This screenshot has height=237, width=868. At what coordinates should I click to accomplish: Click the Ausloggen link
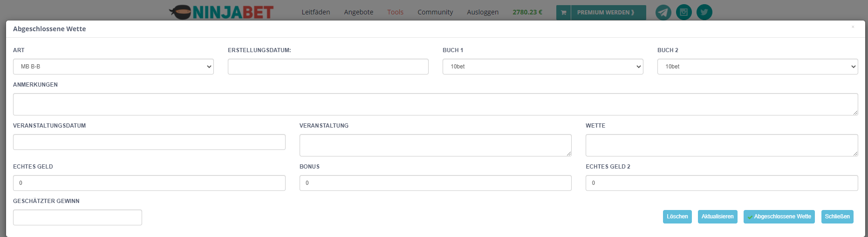[x=483, y=12]
